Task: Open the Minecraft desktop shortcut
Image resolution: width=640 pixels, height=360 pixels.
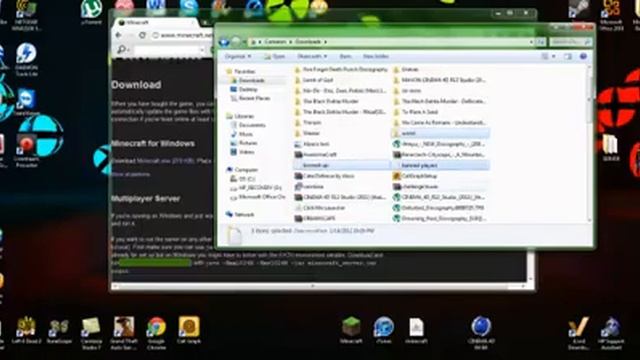Action: tap(351, 330)
